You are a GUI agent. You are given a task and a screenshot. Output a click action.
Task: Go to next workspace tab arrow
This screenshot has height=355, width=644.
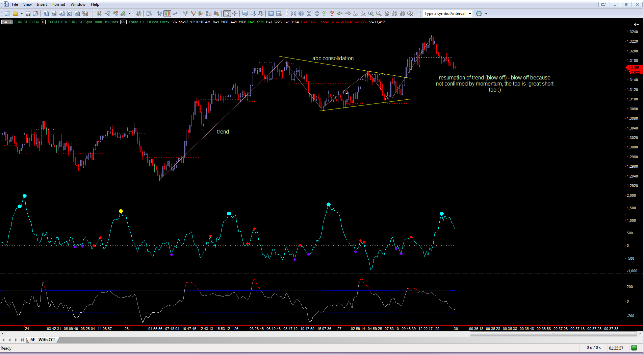point(16,340)
